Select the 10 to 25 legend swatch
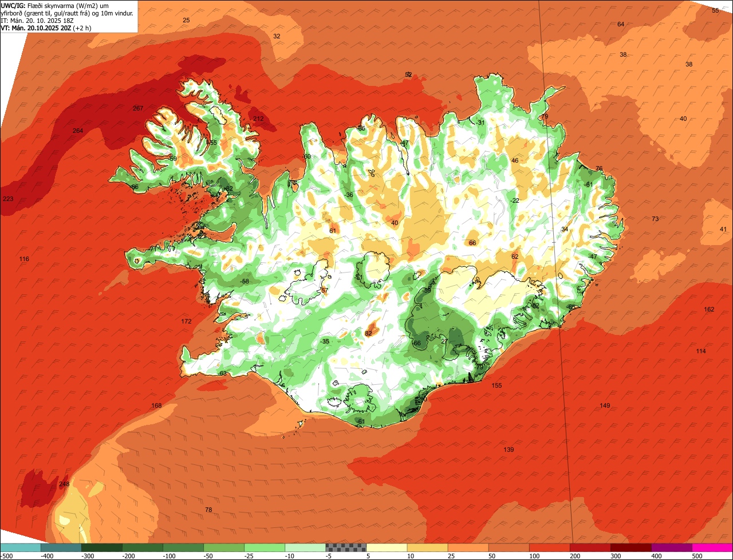The height and width of the screenshot is (560, 733). tap(427, 547)
